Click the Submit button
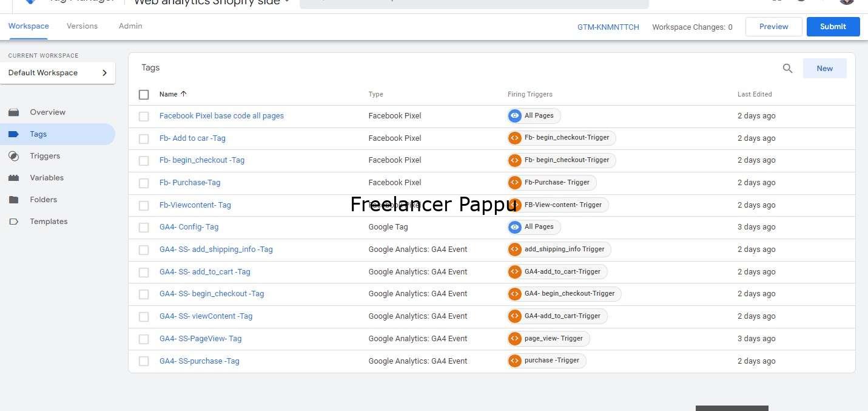This screenshot has width=868, height=411. click(x=833, y=27)
